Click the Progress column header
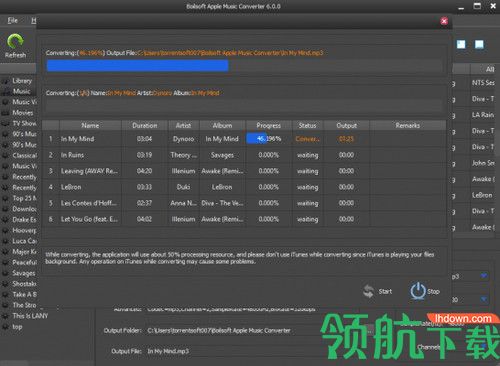The height and width of the screenshot is (366, 500). point(269,125)
